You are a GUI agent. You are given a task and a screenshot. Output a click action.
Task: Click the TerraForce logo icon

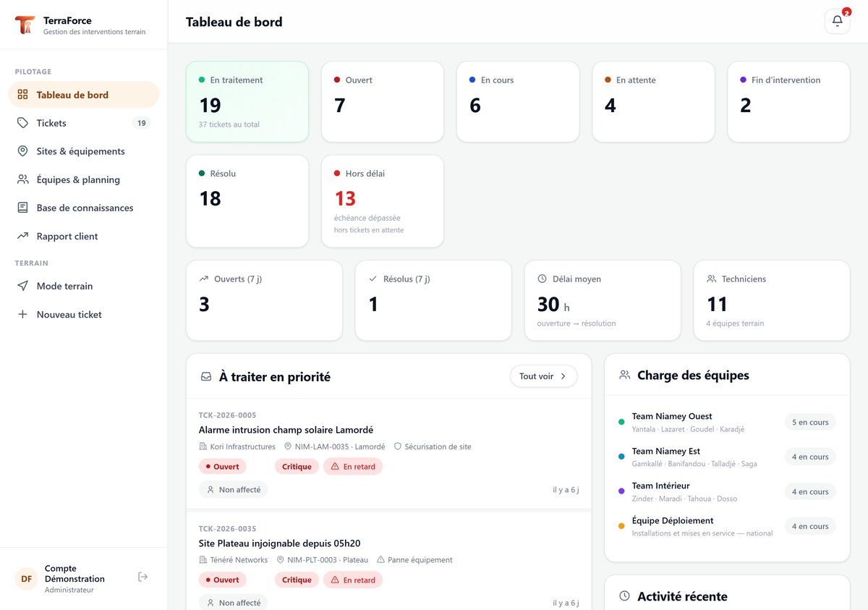[25, 25]
